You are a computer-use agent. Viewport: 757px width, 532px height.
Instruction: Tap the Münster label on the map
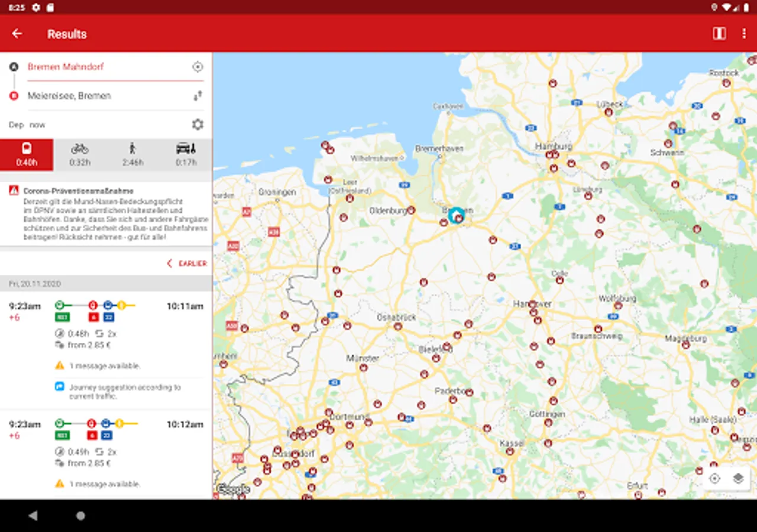click(x=363, y=358)
